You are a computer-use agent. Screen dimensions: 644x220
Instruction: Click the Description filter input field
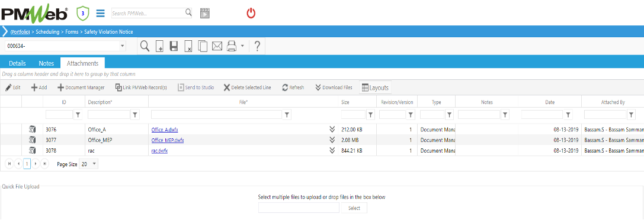click(x=109, y=115)
